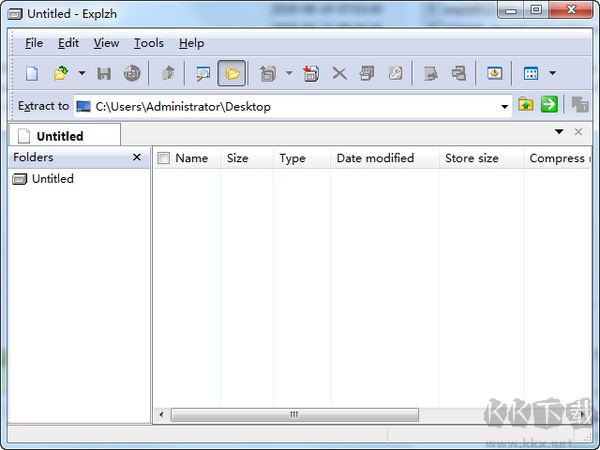Click the browse extract folder icon
Viewport: 600px width, 450px height.
(x=526, y=105)
